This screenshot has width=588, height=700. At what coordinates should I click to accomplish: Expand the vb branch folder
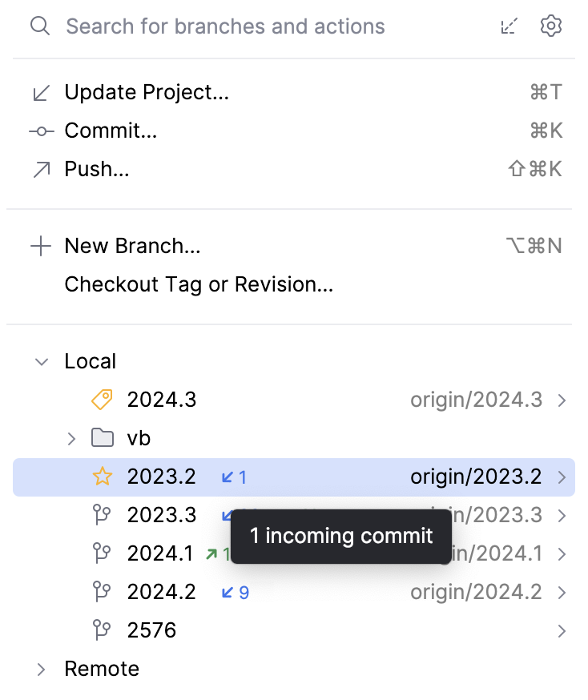tap(71, 438)
